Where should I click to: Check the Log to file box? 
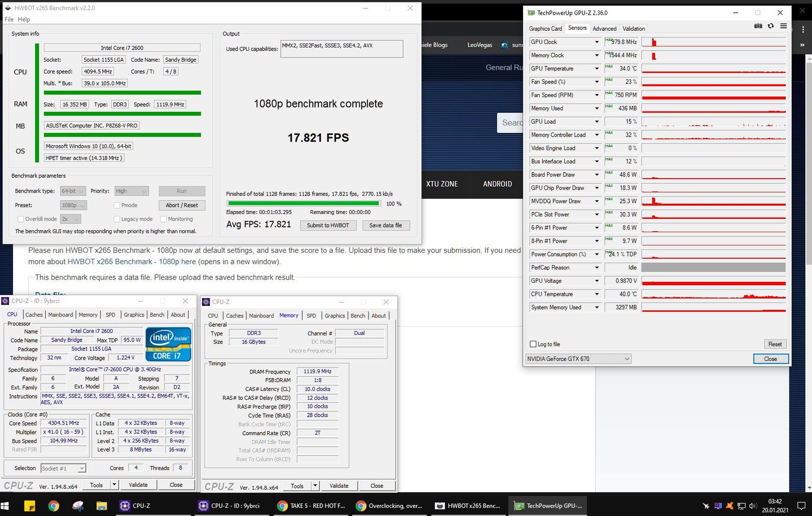coord(533,344)
